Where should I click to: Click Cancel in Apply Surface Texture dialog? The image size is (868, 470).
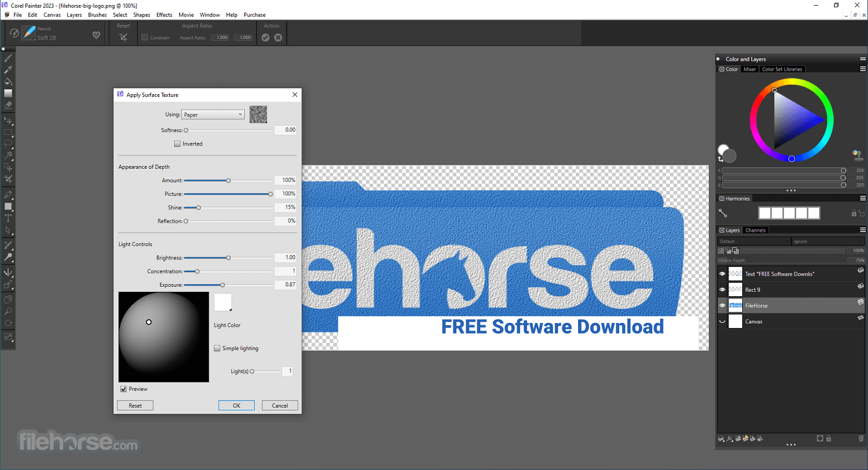(x=280, y=405)
